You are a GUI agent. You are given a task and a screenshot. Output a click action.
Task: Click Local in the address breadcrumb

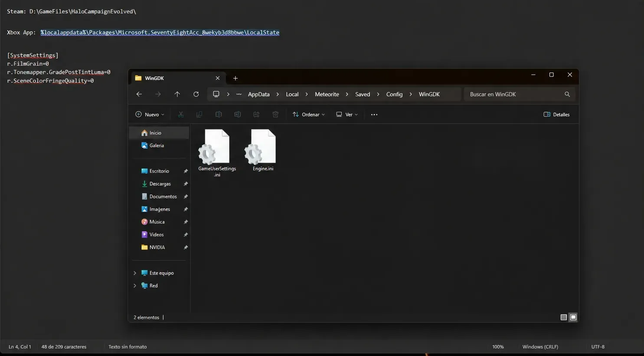(x=292, y=94)
